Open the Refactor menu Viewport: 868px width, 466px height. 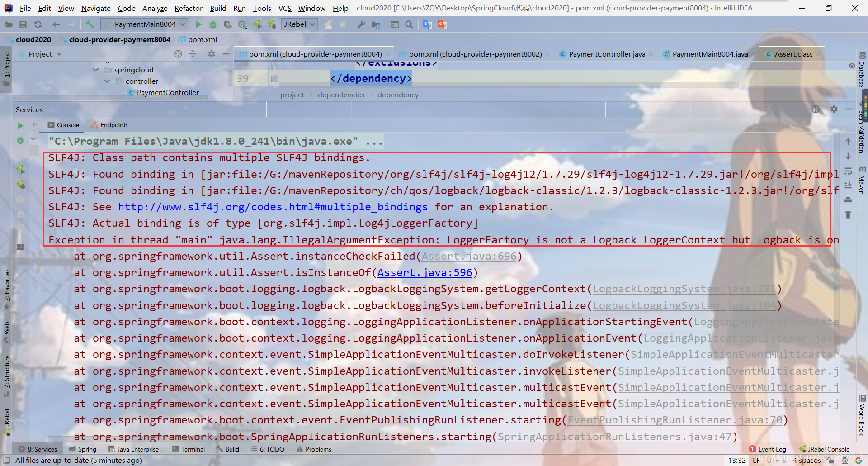pyautogui.click(x=189, y=8)
